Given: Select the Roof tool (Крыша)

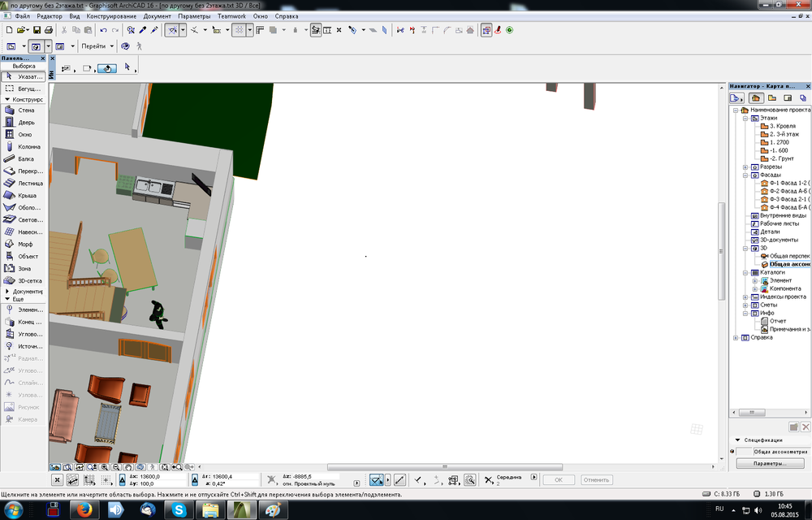Looking at the screenshot, I should (24, 195).
